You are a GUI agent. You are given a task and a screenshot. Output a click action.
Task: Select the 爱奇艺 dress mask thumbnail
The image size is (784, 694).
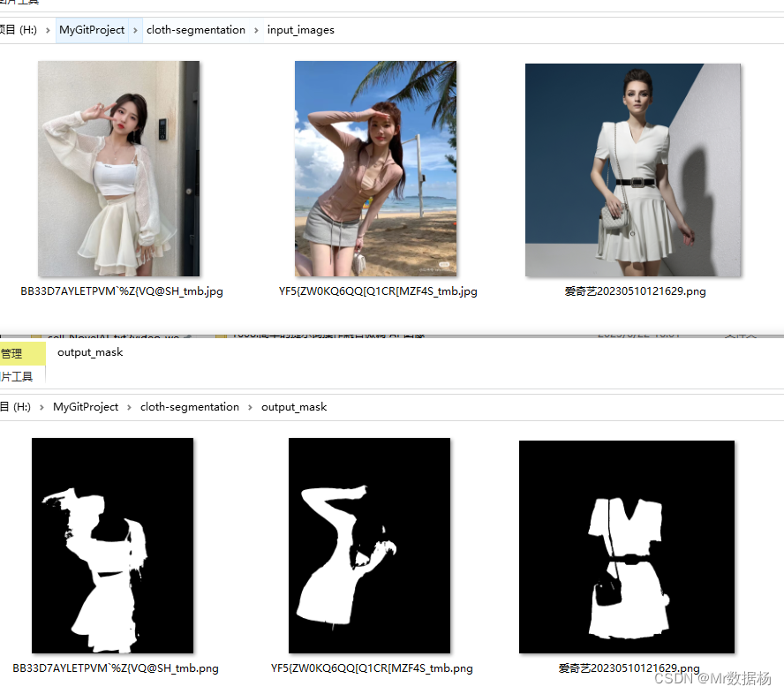pyautogui.click(x=626, y=545)
